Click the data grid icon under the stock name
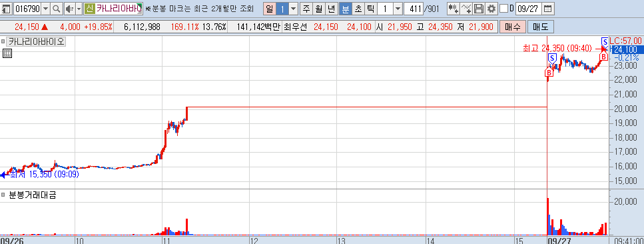The width and height of the screenshot is (644, 244). [x=7, y=53]
